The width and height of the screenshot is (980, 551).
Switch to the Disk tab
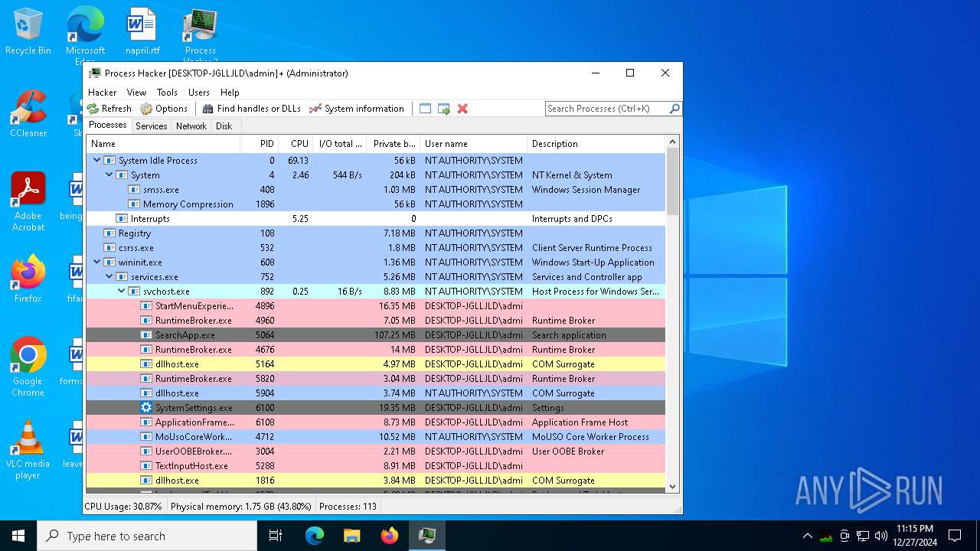224,126
